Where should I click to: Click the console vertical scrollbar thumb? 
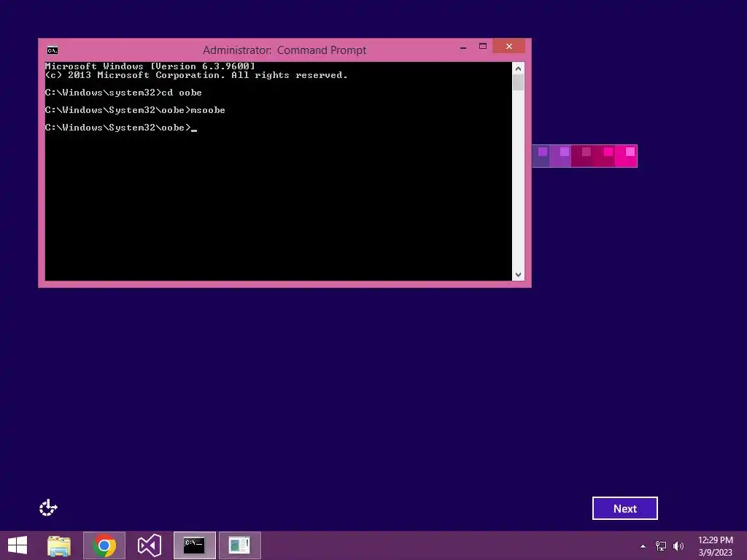click(519, 82)
